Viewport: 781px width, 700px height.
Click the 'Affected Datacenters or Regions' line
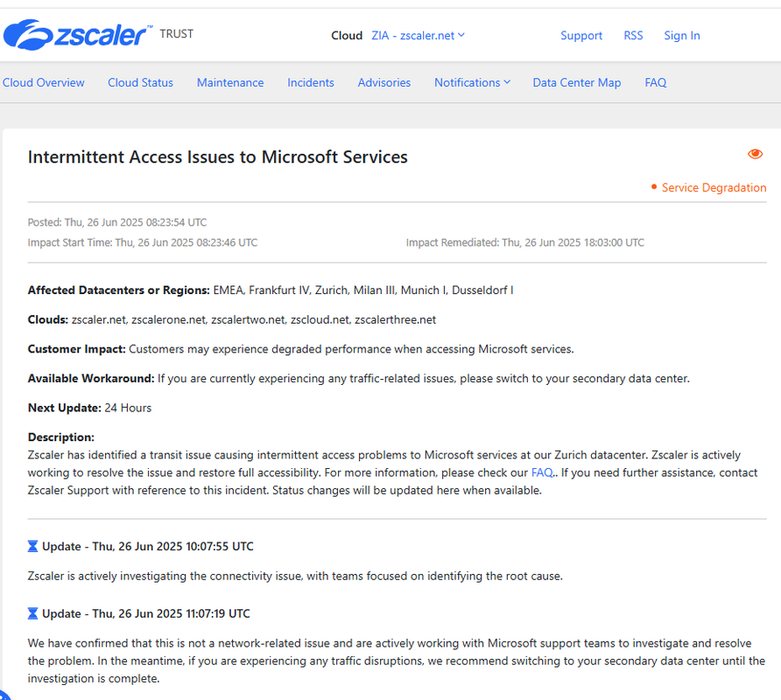(x=271, y=290)
